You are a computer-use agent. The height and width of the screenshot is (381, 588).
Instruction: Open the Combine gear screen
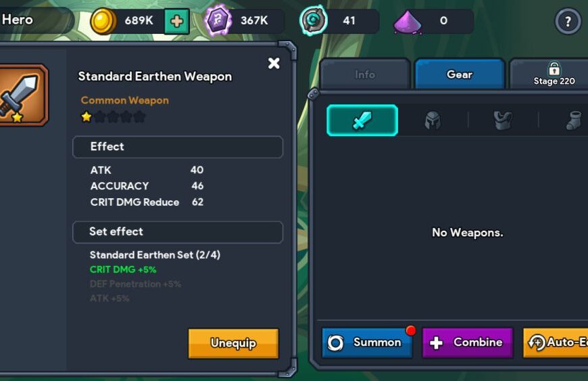468,342
